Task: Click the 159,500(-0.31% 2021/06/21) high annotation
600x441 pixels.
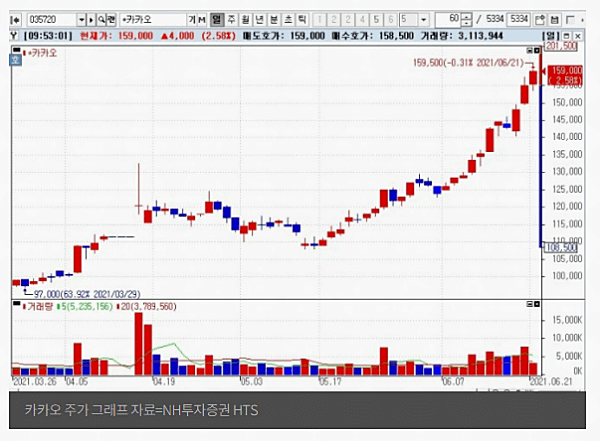Action: (468, 63)
